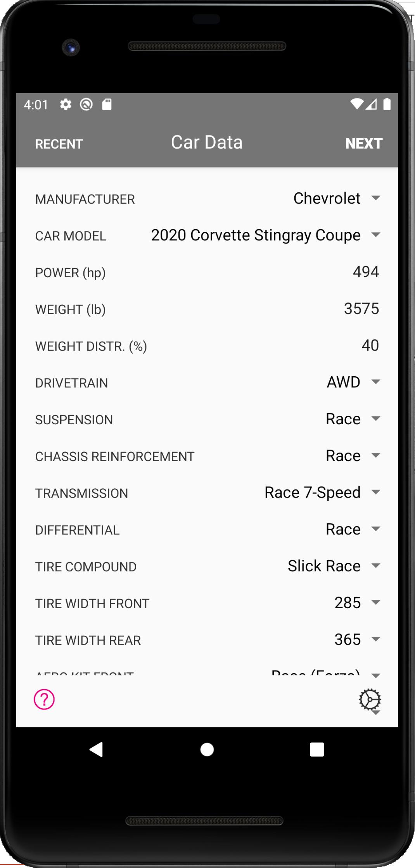Screen dimensions: 415x868
Task: Tap the recent apps square button
Action: click(317, 749)
